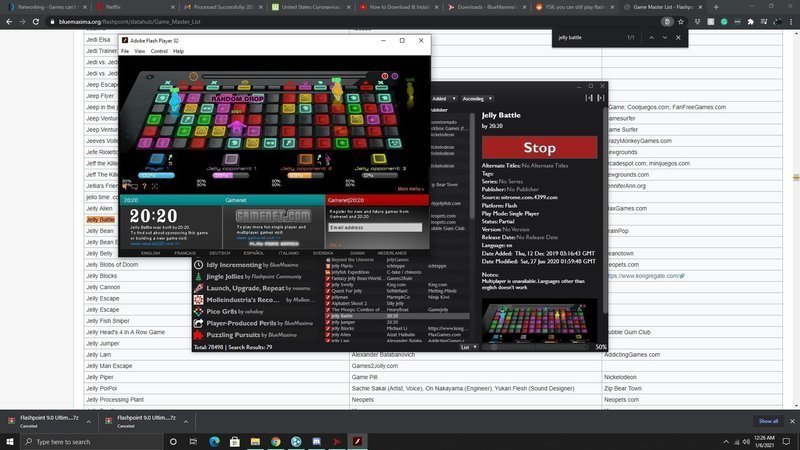Image resolution: width=800 pixels, height=450 pixels.
Task: Switch to the Netflix browser tab
Action: tap(135, 7)
